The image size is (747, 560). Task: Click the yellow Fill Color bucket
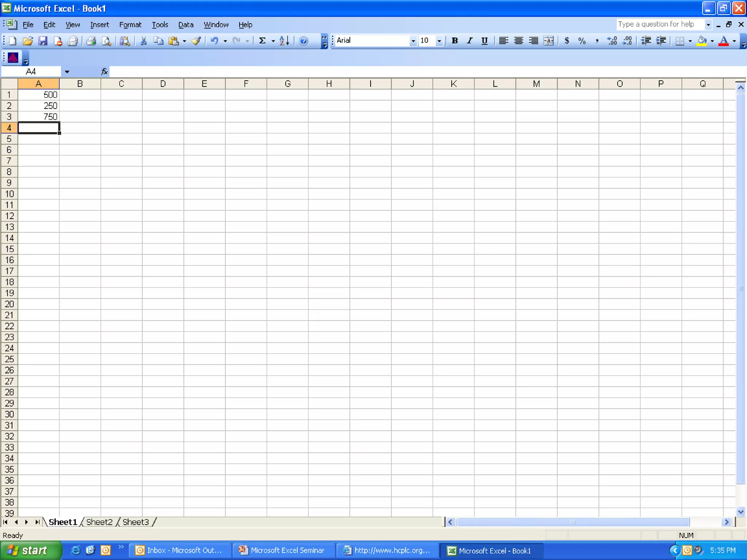(701, 41)
